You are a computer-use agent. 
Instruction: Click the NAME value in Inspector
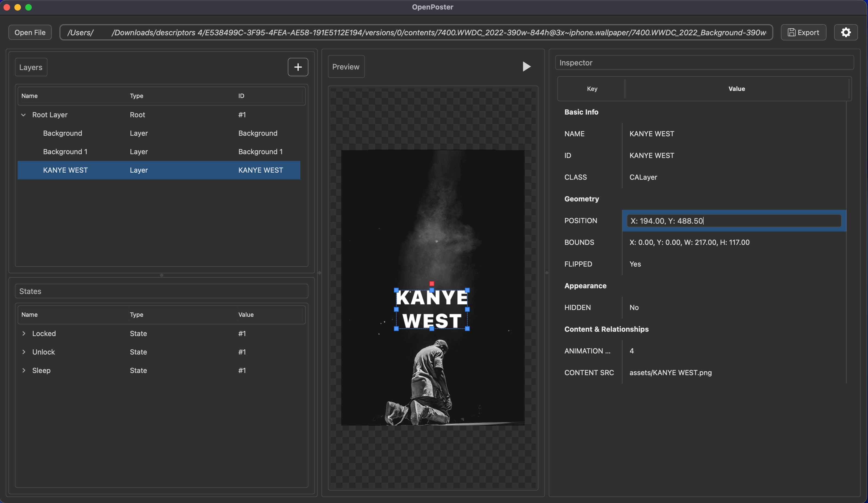[x=652, y=134]
